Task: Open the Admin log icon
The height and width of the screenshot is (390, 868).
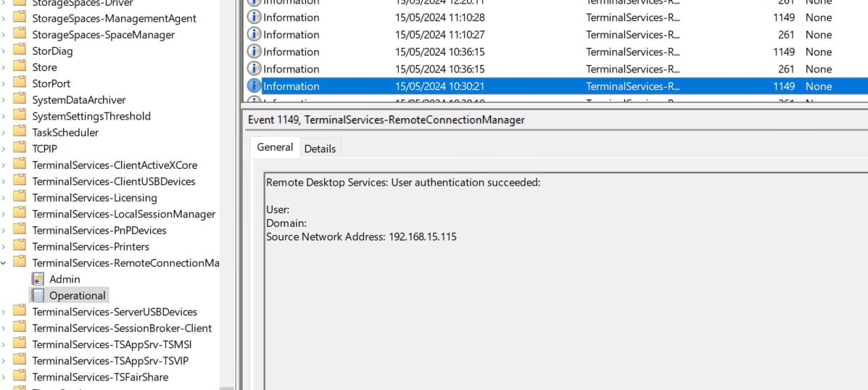Action: [x=38, y=279]
